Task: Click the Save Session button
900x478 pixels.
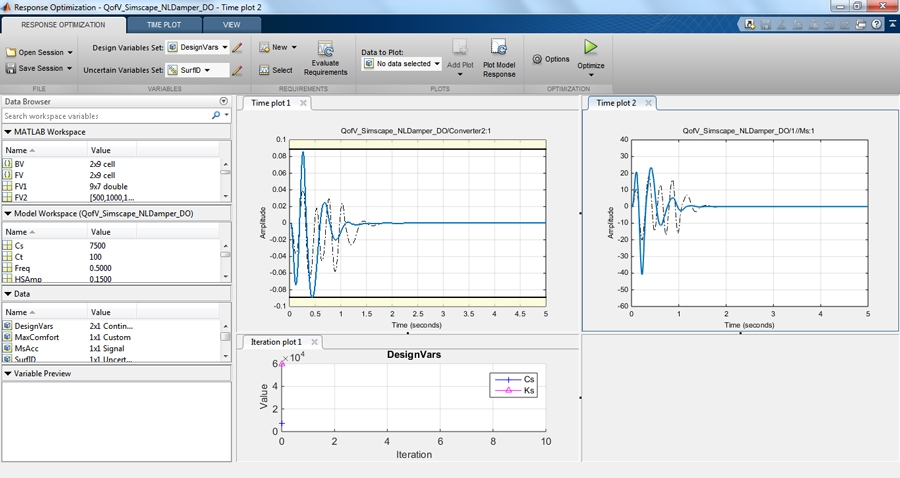Action: coord(39,69)
